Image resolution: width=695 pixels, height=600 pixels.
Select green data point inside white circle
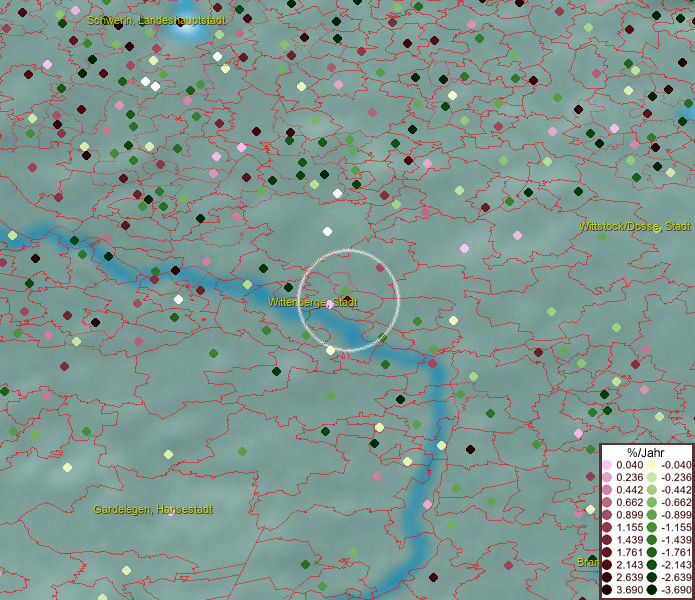click(x=346, y=292)
